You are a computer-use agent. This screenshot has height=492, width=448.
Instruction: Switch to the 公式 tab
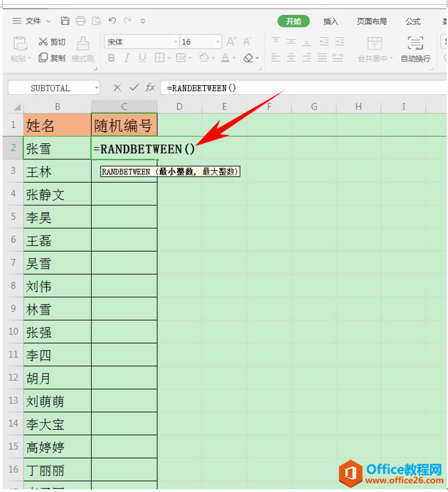(413, 21)
